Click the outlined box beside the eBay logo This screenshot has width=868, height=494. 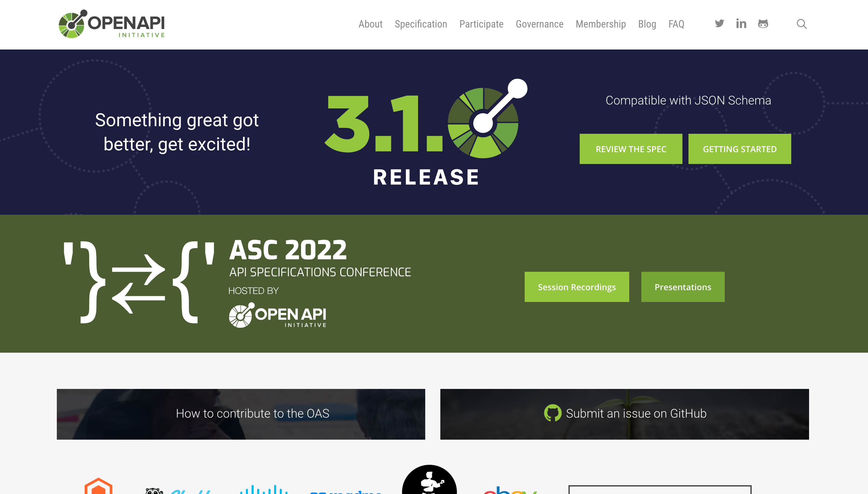[659, 489]
